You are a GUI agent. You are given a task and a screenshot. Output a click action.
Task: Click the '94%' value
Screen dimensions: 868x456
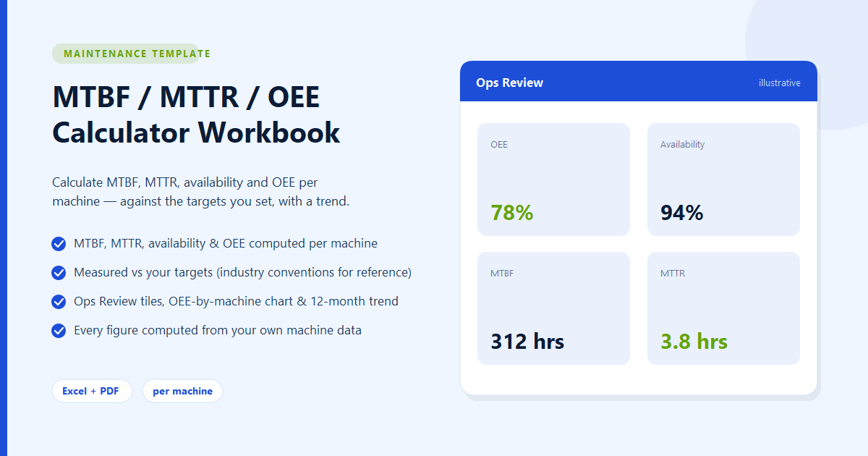(682, 213)
